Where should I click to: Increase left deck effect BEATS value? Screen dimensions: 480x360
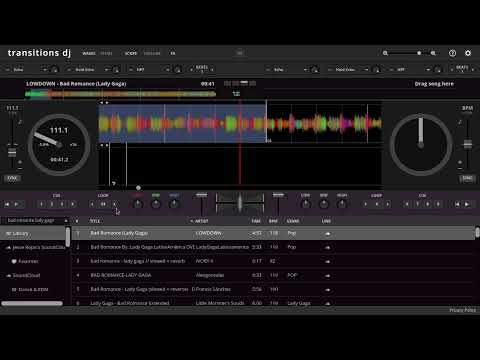tap(212, 70)
